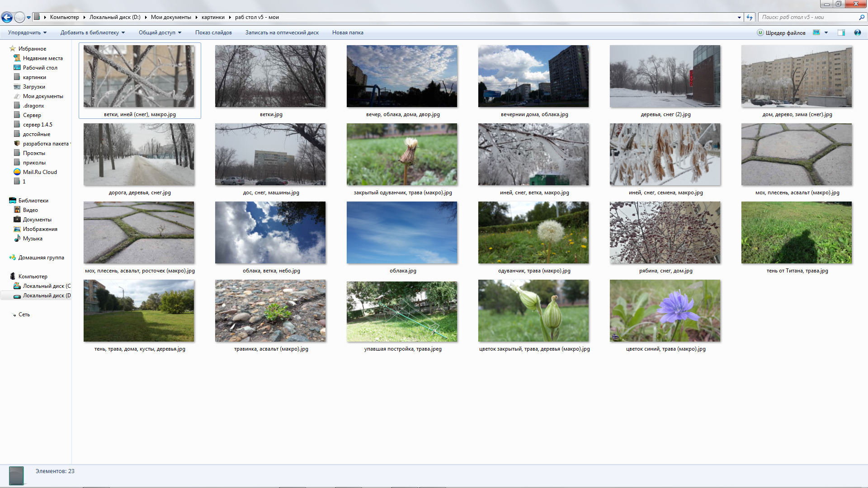Screen dimensions: 868x488
Task: Click Записать на оптический диск
Action: tap(282, 33)
